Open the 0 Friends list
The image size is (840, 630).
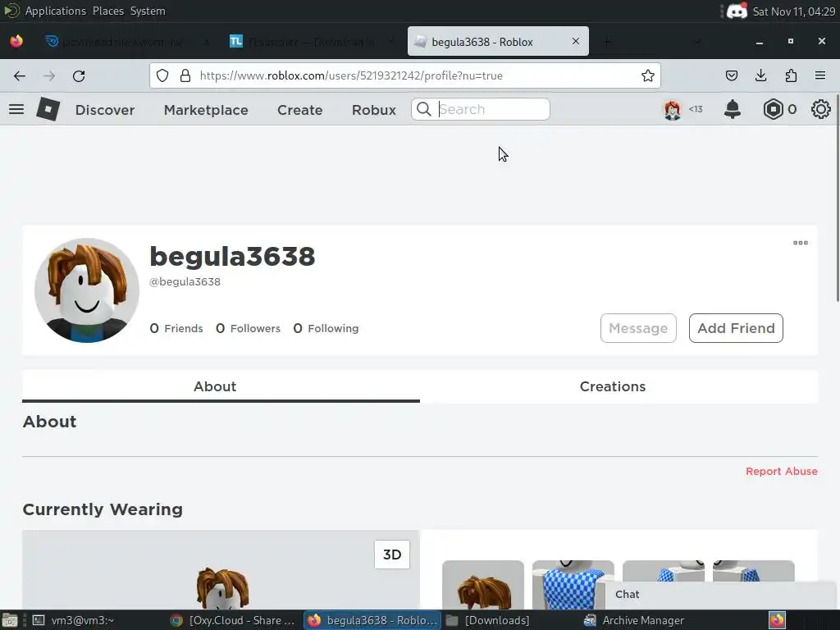pyautogui.click(x=176, y=328)
